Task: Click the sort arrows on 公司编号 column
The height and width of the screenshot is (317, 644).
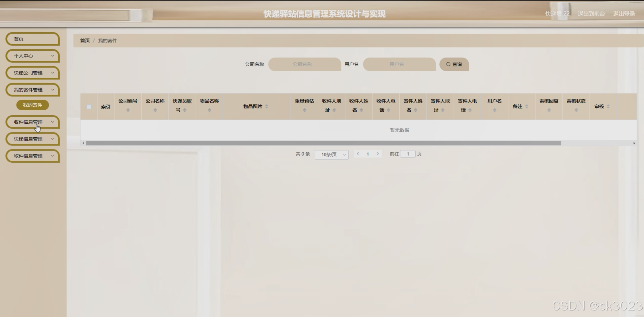Action: point(128,110)
